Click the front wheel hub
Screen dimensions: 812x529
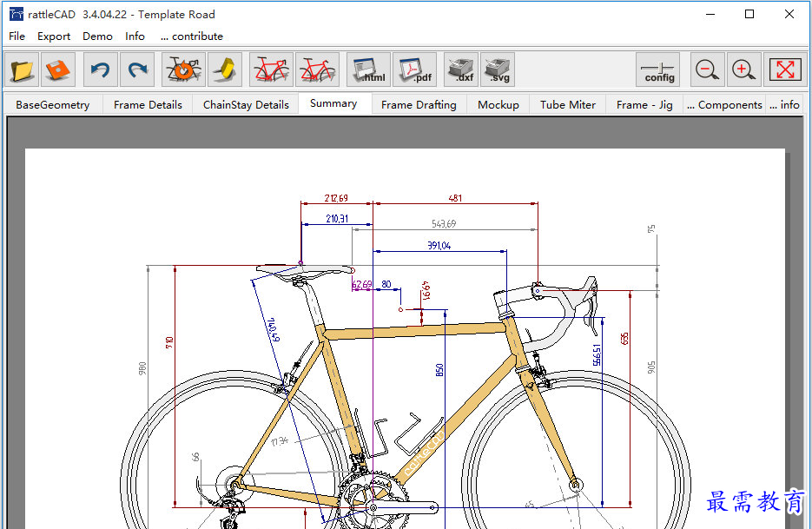[575, 485]
